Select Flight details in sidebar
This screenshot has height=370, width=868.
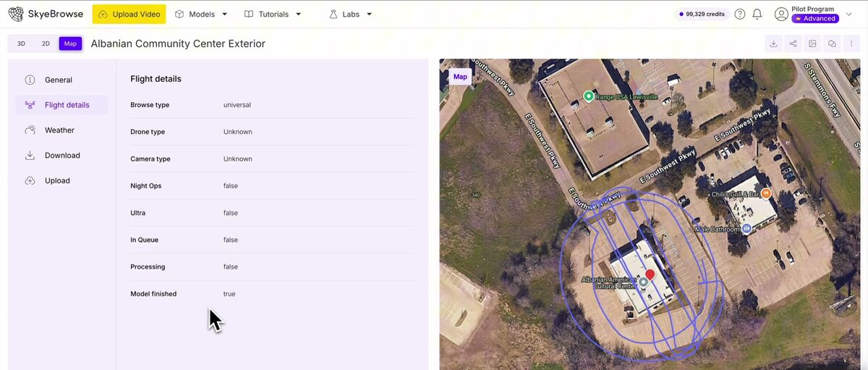pyautogui.click(x=61, y=105)
